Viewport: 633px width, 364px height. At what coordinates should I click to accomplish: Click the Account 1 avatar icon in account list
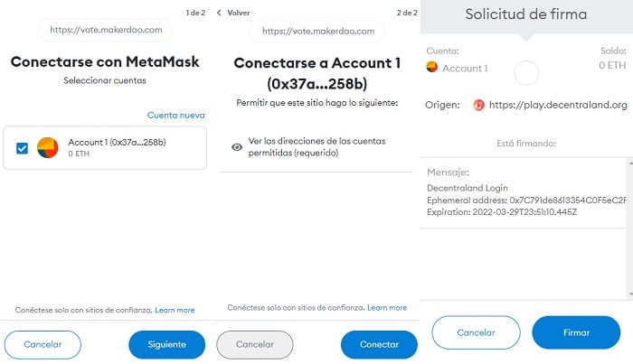tap(48, 147)
